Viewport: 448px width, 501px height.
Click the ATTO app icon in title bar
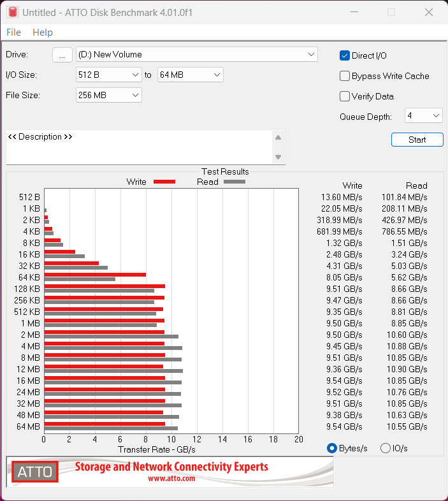pos(11,12)
